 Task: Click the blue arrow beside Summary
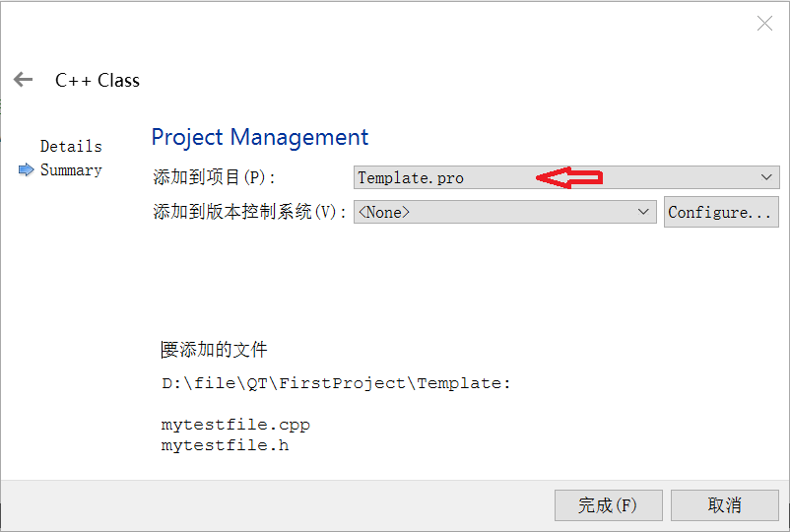coord(27,170)
